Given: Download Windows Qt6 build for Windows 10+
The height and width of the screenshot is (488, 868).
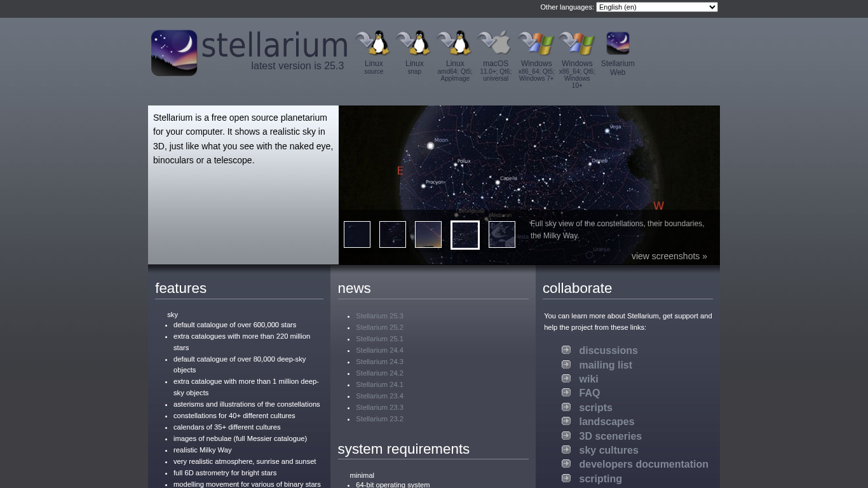Looking at the screenshot, I should (577, 44).
